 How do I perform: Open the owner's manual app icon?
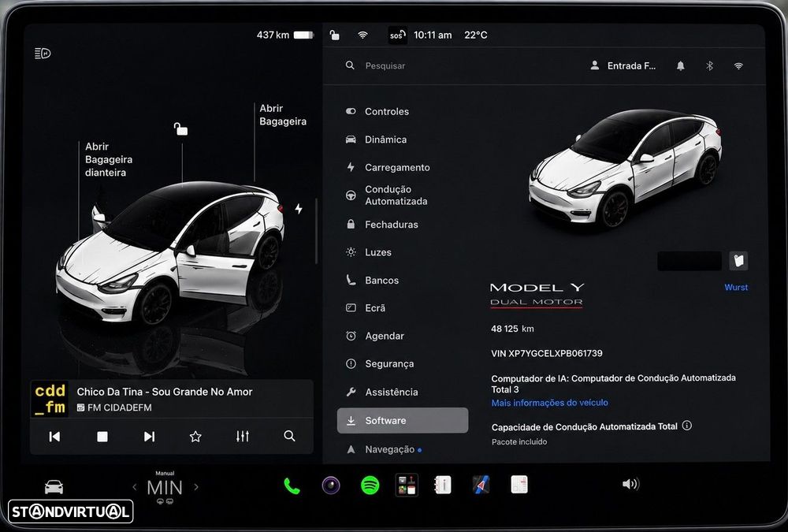443,485
